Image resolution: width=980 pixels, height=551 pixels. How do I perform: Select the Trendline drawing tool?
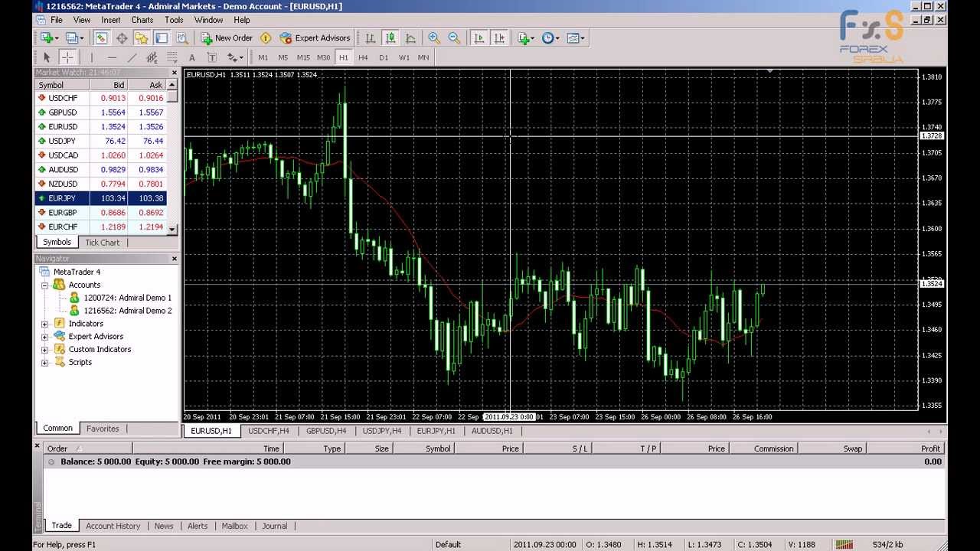(132, 57)
